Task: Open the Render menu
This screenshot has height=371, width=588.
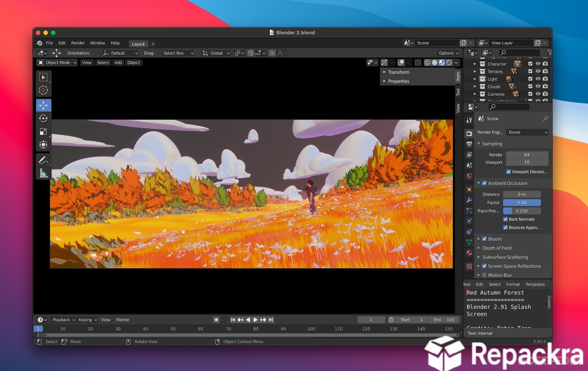Action: 78,43
